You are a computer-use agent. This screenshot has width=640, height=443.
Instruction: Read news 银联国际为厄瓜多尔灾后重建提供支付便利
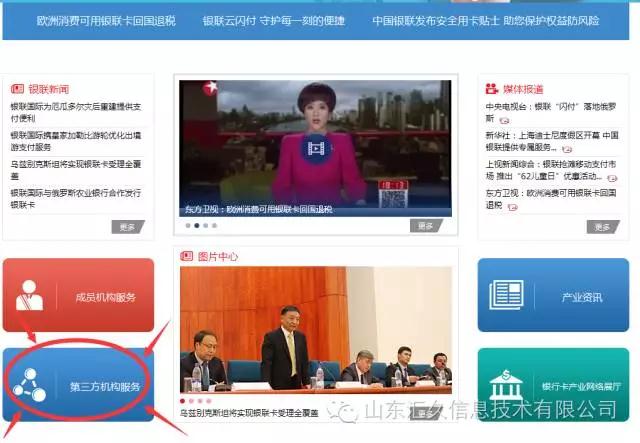(x=76, y=112)
